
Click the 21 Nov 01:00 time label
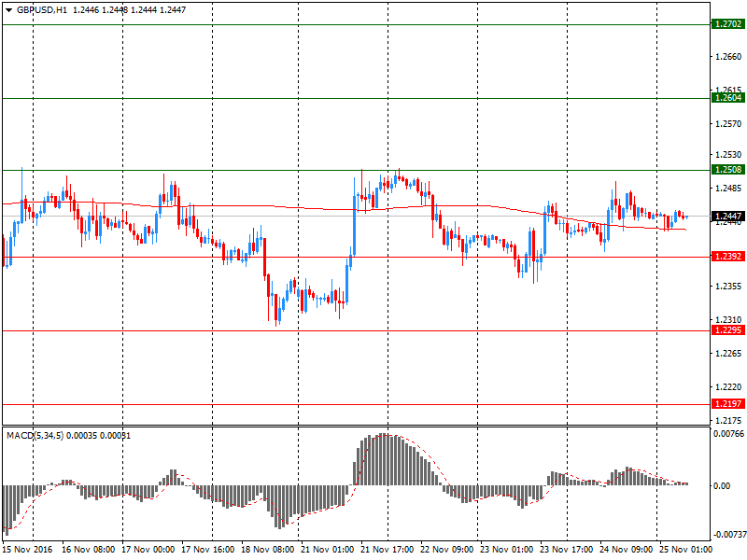(x=328, y=550)
